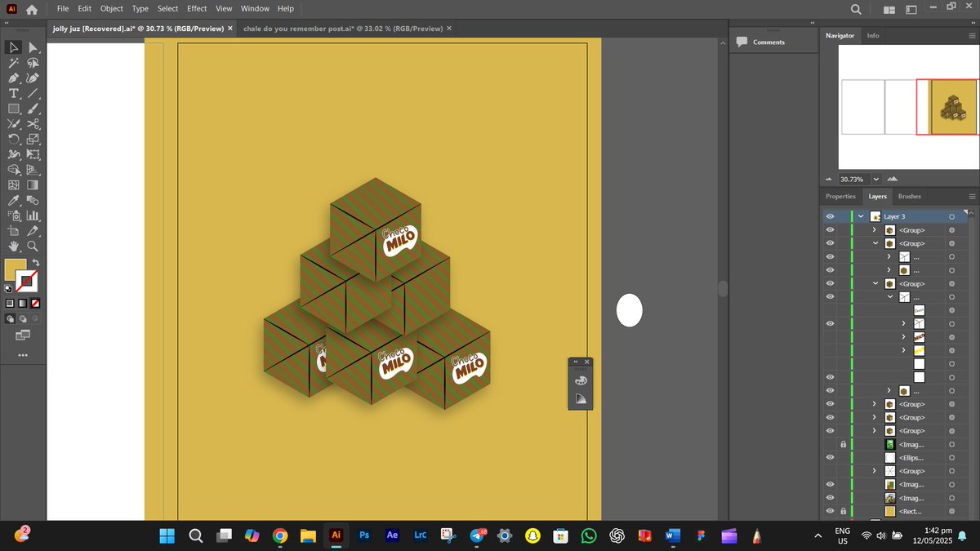Hide the <Ellips...> layer item
The width and height of the screenshot is (980, 551).
[830, 458]
